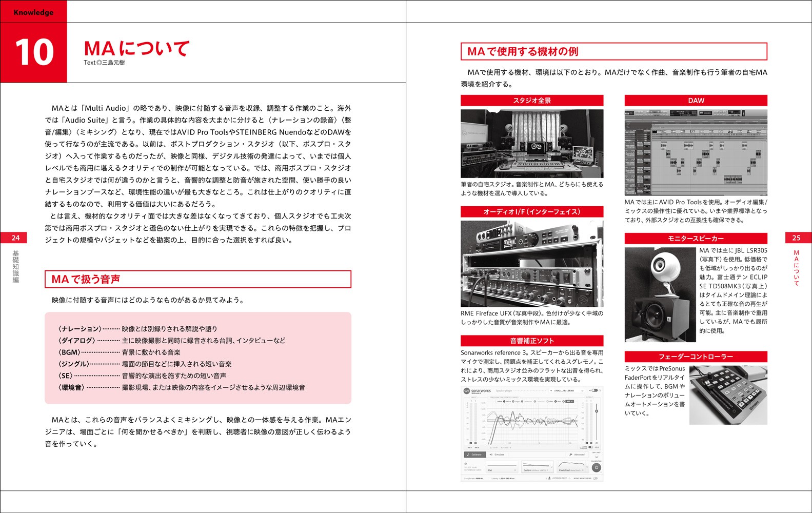The image size is (812, 513).
Task: Toggle the Avoid Clipping switch
Action: click(591, 447)
